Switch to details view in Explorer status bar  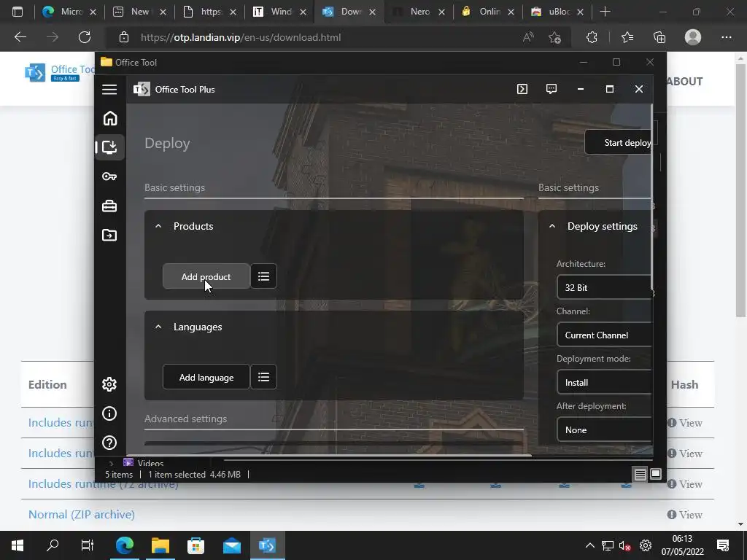point(640,474)
